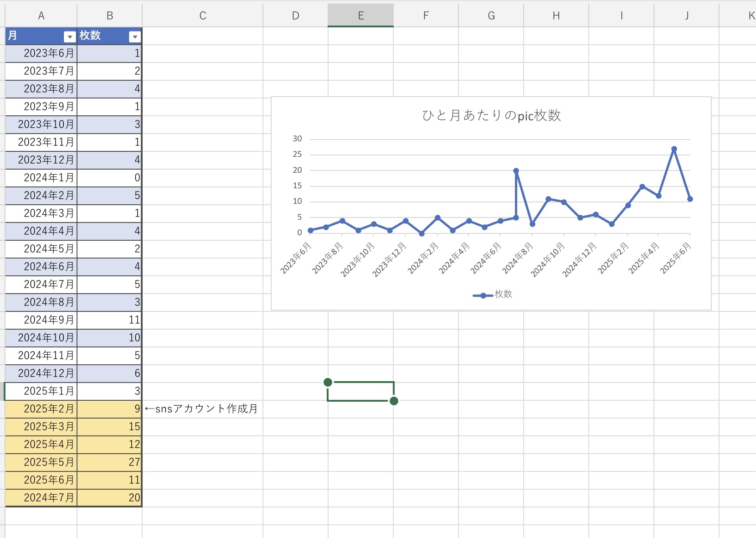
Task: Select column I header
Action: pyautogui.click(x=622, y=16)
